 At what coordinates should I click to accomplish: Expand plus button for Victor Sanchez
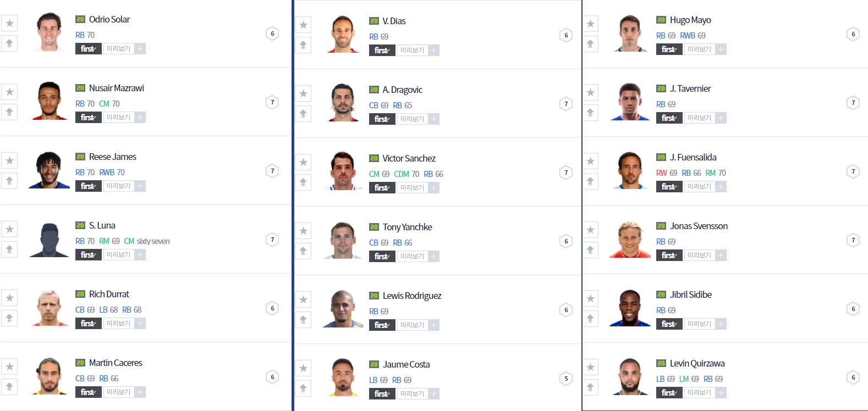[434, 188]
